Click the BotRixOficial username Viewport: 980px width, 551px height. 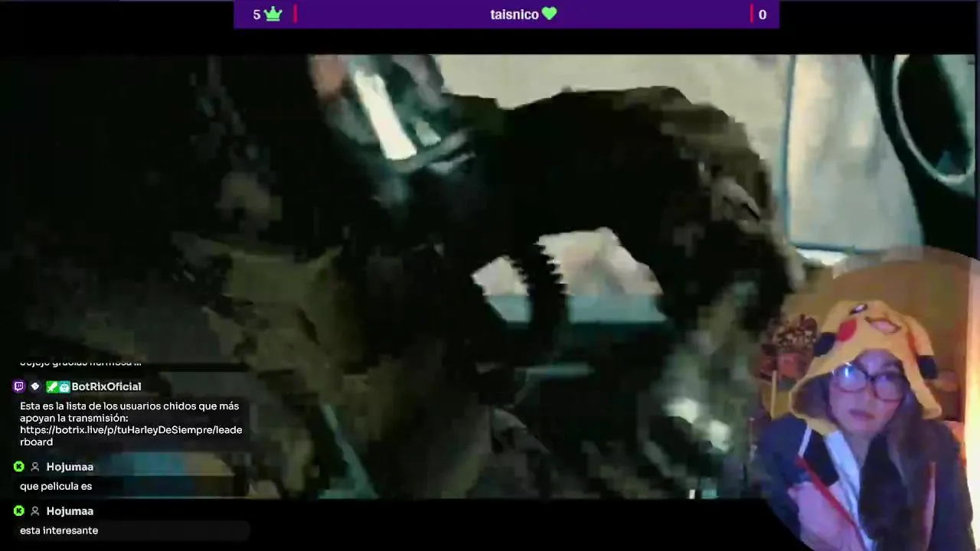106,386
